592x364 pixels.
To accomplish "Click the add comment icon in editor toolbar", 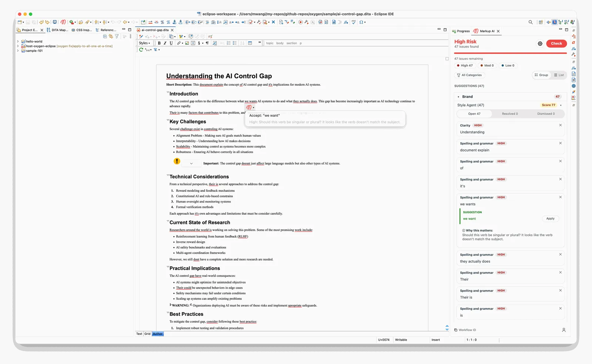I will point(191,37).
